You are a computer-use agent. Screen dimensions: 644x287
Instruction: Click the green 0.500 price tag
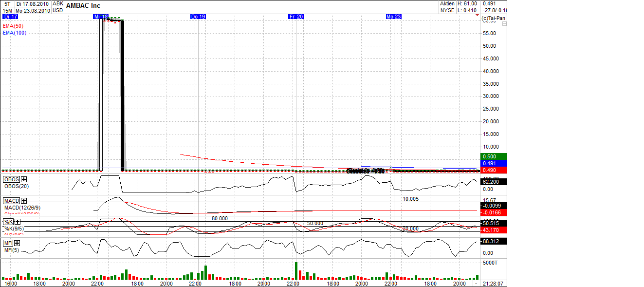coord(493,156)
